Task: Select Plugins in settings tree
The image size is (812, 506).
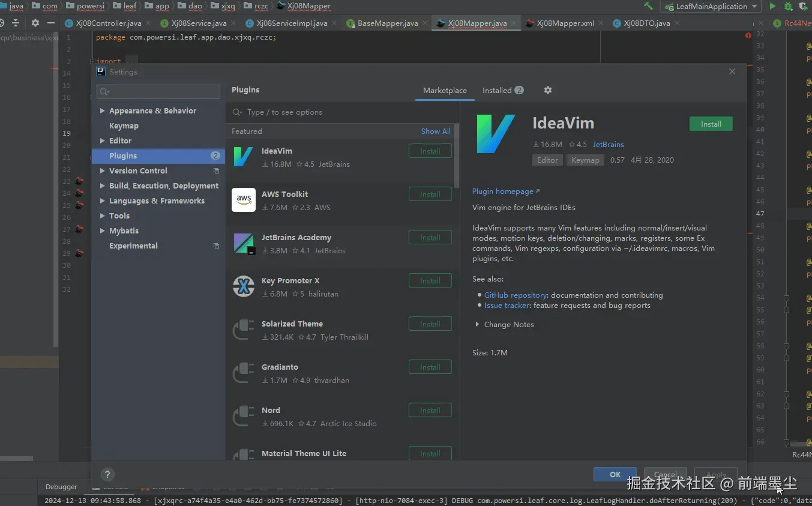Action: tap(158, 156)
